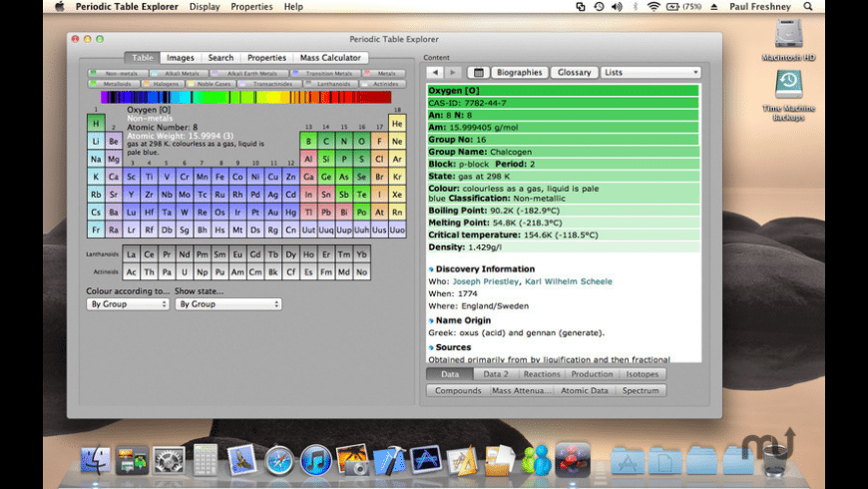Open the Atomic Data content tab
The width and height of the screenshot is (868, 489).
(585, 391)
